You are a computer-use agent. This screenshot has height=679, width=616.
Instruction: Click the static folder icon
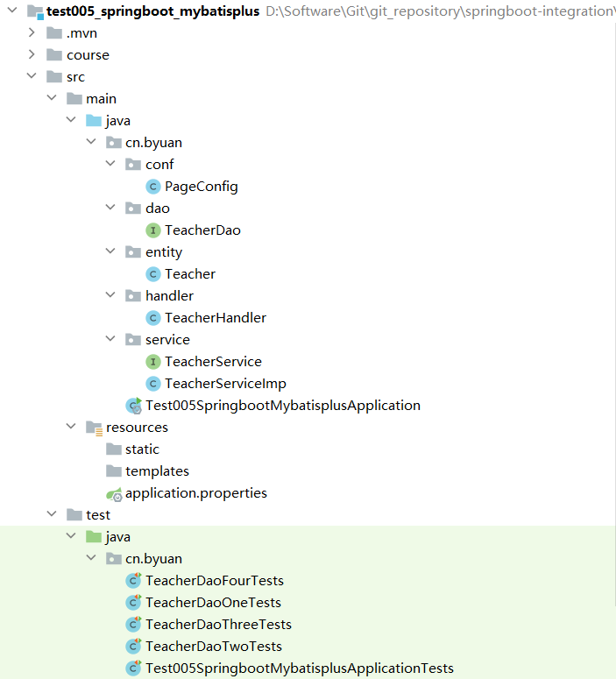click(x=114, y=449)
